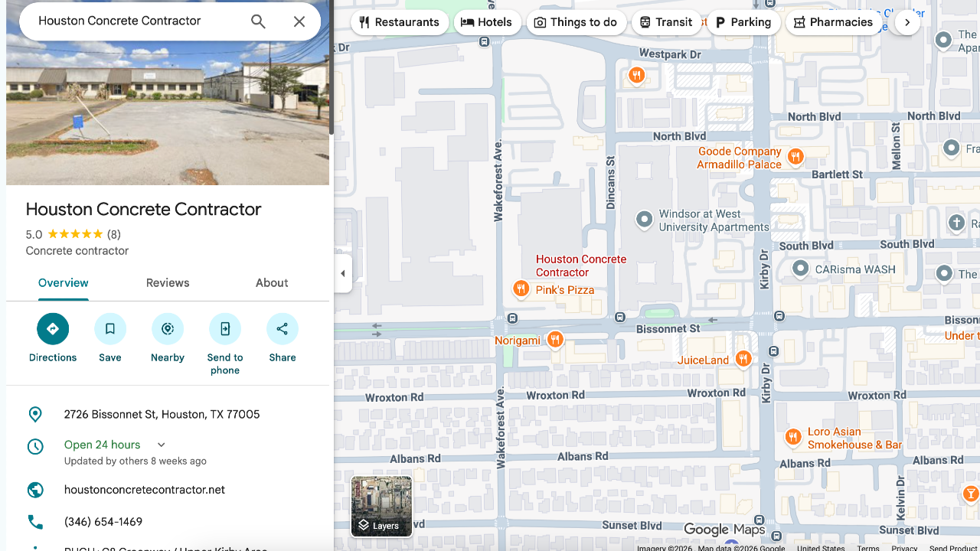Select the Parking filter chip
The width and height of the screenshot is (980, 551).
[x=743, y=22]
